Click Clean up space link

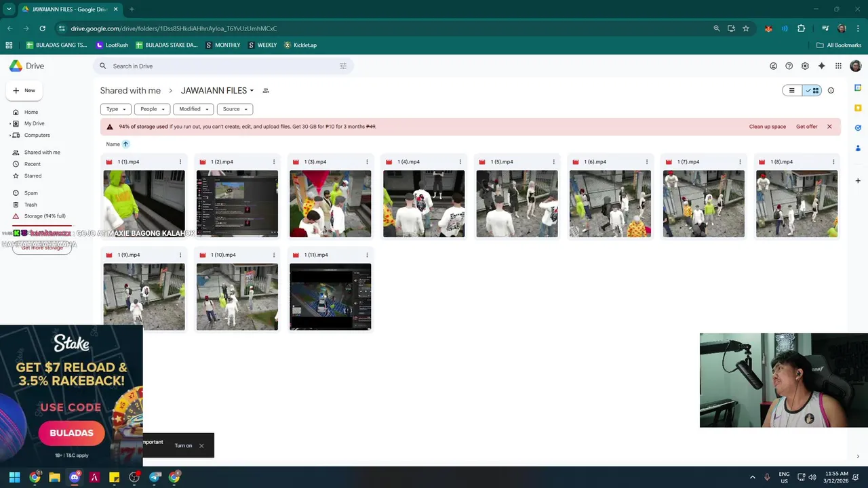768,127
